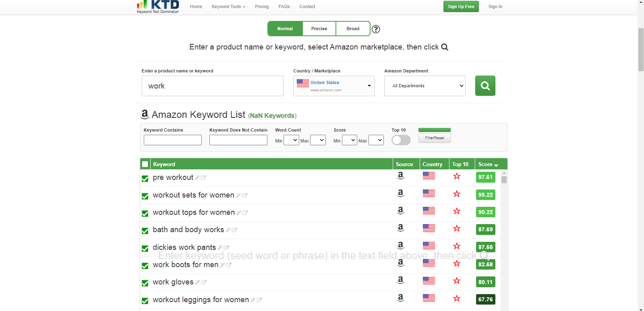Open external link for 'workout sets for women'
644x311 pixels.
click(x=244, y=195)
